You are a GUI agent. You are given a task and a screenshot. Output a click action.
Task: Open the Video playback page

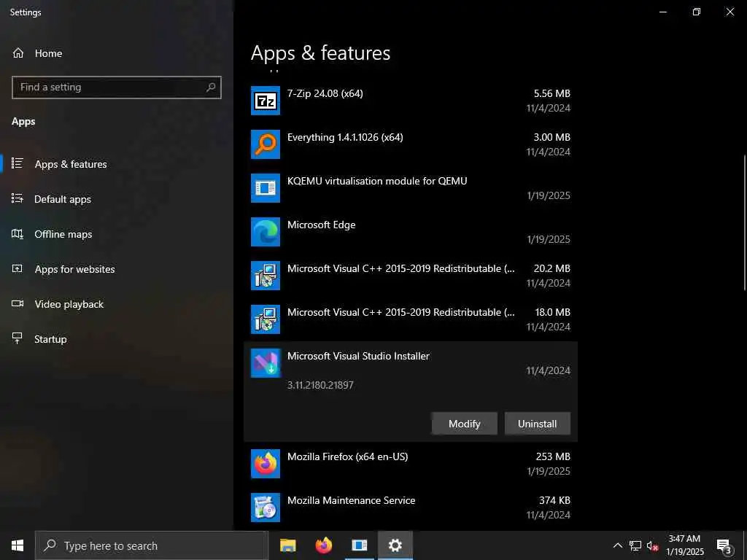117,304
